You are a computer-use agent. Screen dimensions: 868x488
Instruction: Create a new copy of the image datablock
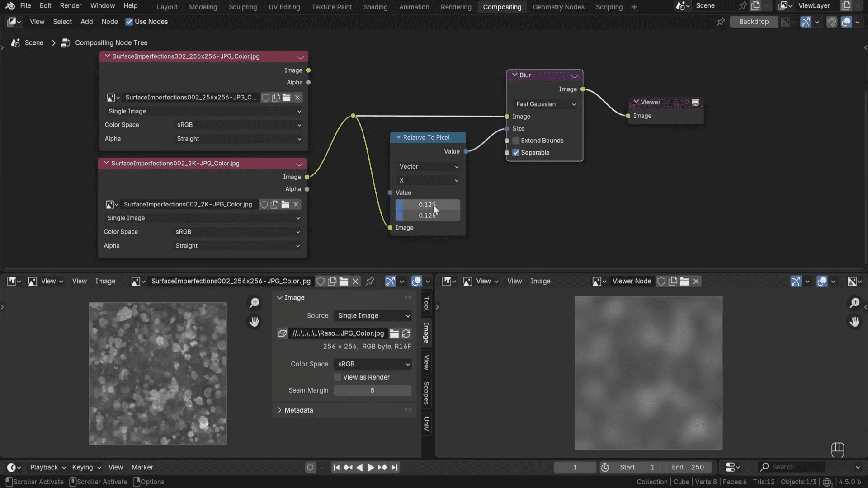tap(332, 281)
